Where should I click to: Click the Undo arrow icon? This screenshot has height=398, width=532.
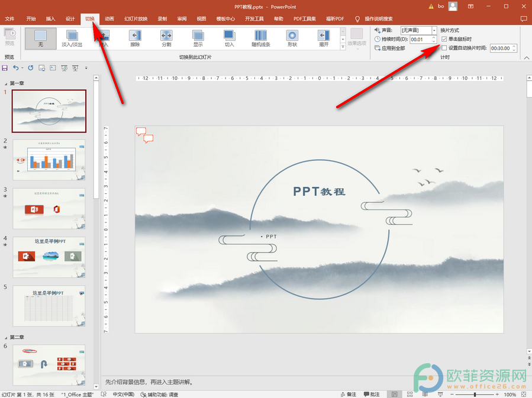(x=15, y=68)
